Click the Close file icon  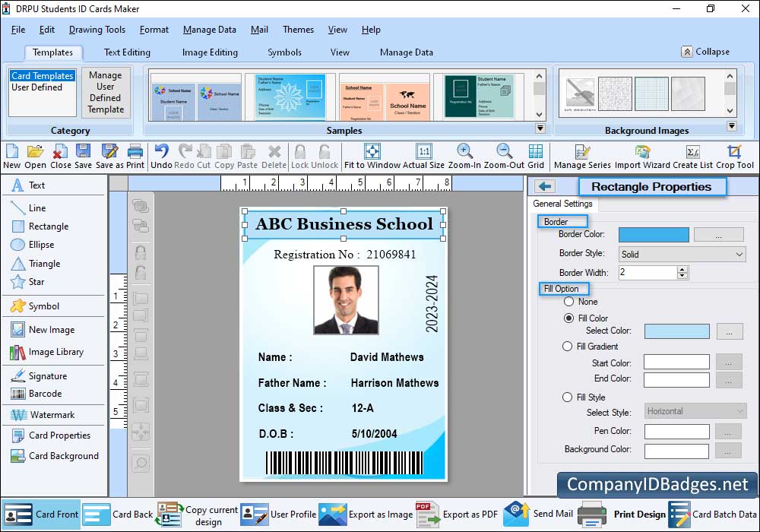click(x=60, y=156)
